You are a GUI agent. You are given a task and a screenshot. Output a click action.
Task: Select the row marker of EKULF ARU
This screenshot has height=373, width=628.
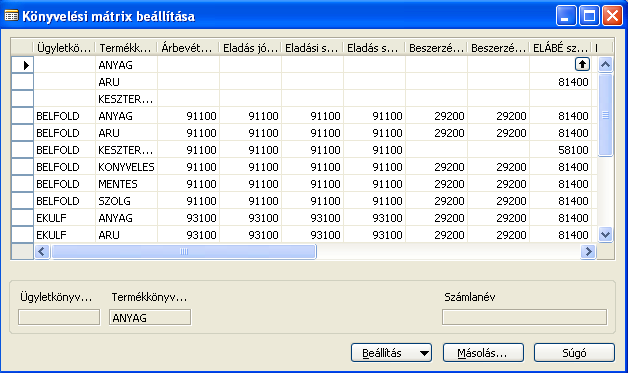[22, 235]
